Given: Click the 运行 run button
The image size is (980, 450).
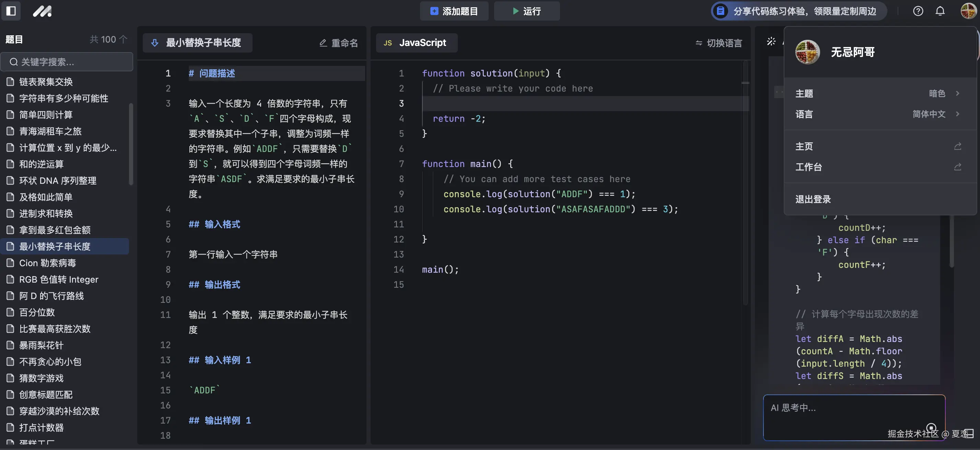Looking at the screenshot, I should pyautogui.click(x=527, y=11).
